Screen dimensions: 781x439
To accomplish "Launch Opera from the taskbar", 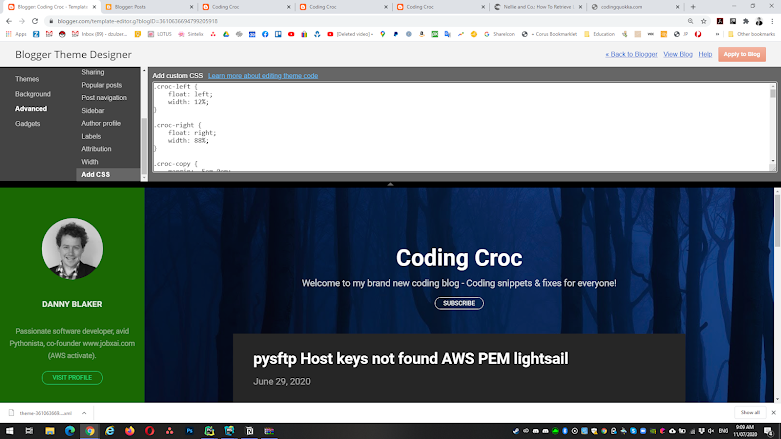I will tap(149, 431).
